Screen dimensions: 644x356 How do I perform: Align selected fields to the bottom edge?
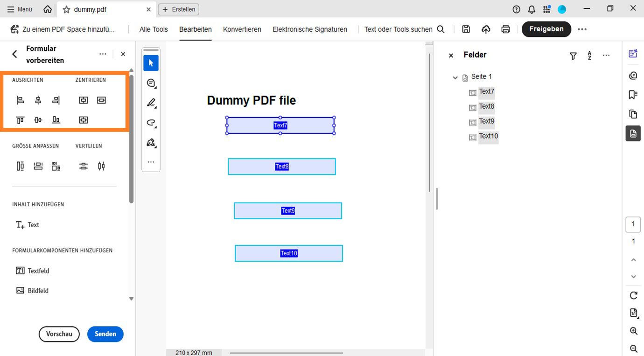tap(56, 120)
